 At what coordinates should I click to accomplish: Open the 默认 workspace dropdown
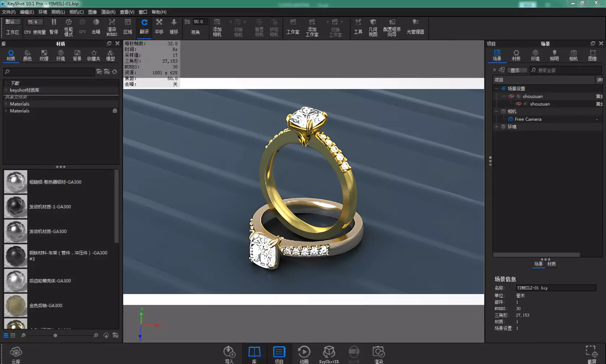tap(13, 22)
